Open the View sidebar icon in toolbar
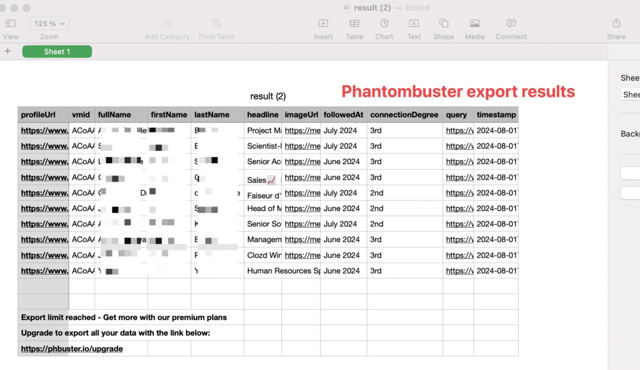 11,24
